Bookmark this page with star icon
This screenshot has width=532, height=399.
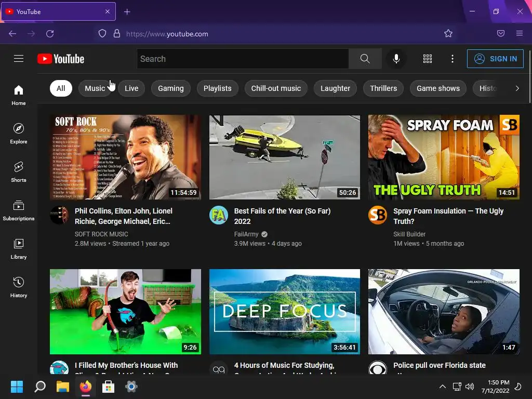click(x=448, y=33)
